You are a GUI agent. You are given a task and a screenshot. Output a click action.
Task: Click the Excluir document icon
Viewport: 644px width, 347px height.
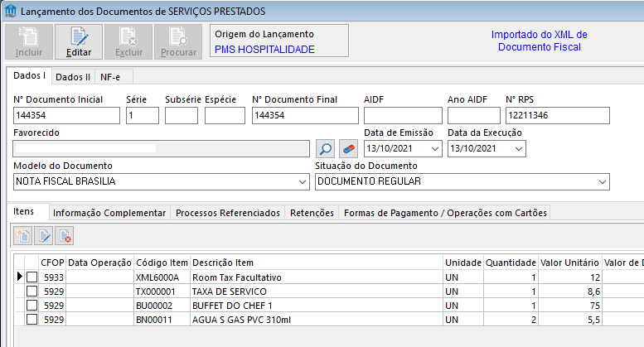[128, 36]
